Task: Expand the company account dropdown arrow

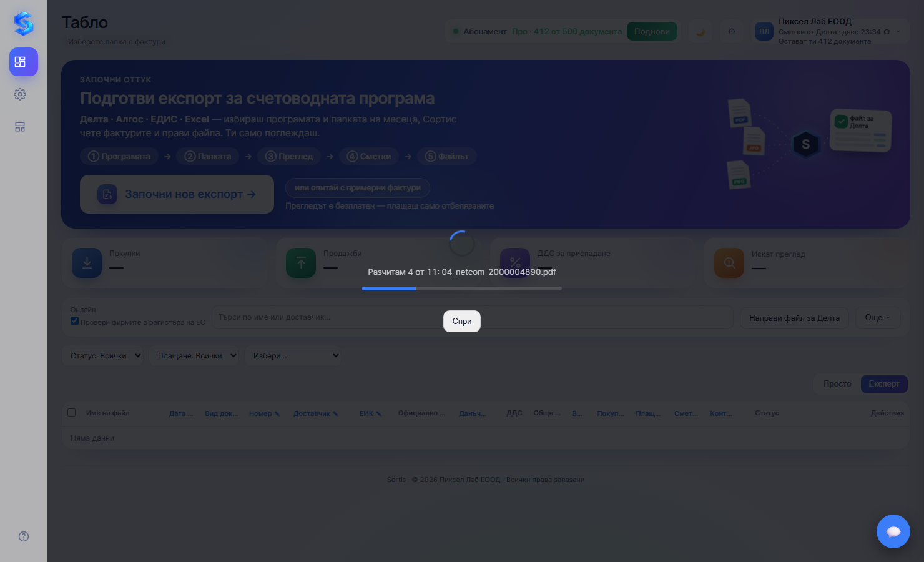Action: point(898,31)
